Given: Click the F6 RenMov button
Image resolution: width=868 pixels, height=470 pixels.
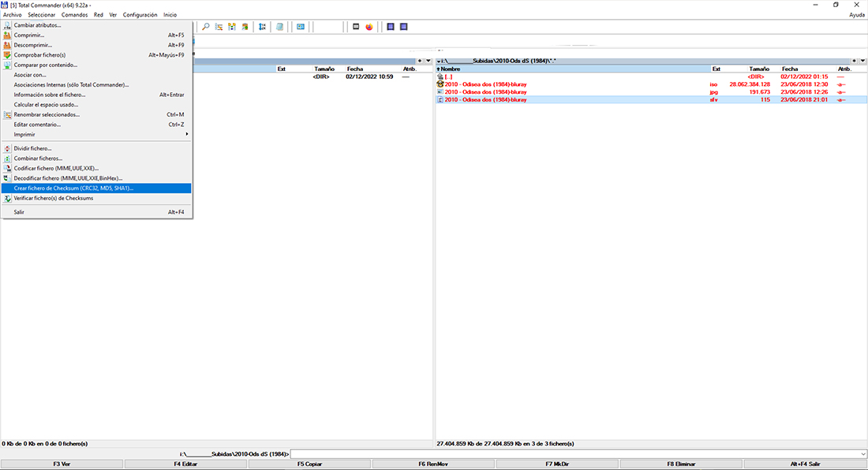Looking at the screenshot, I should [433, 464].
